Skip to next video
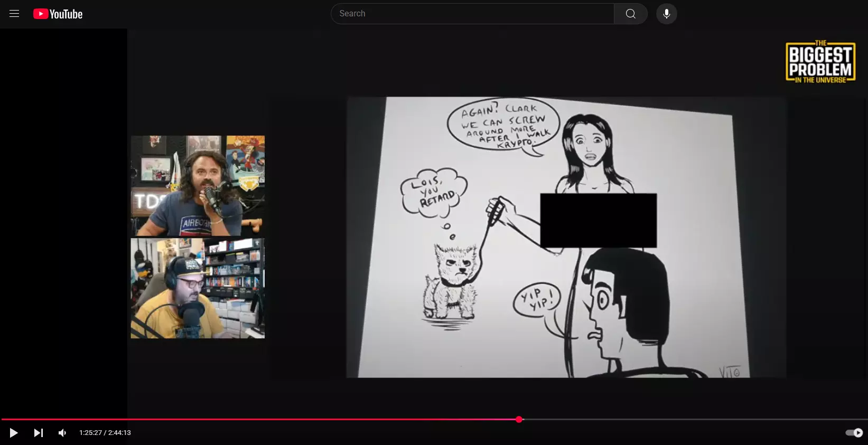The image size is (868, 445). coord(38,433)
